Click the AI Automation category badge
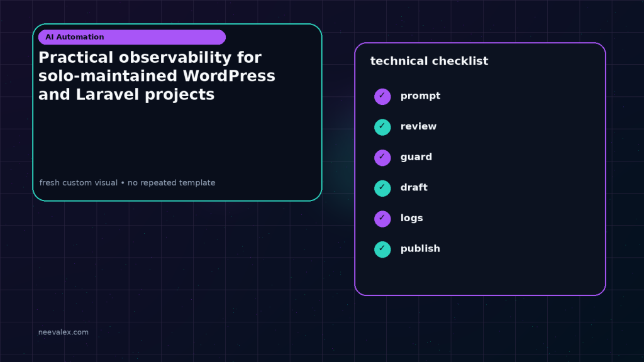This screenshot has width=644, height=362. [x=132, y=37]
